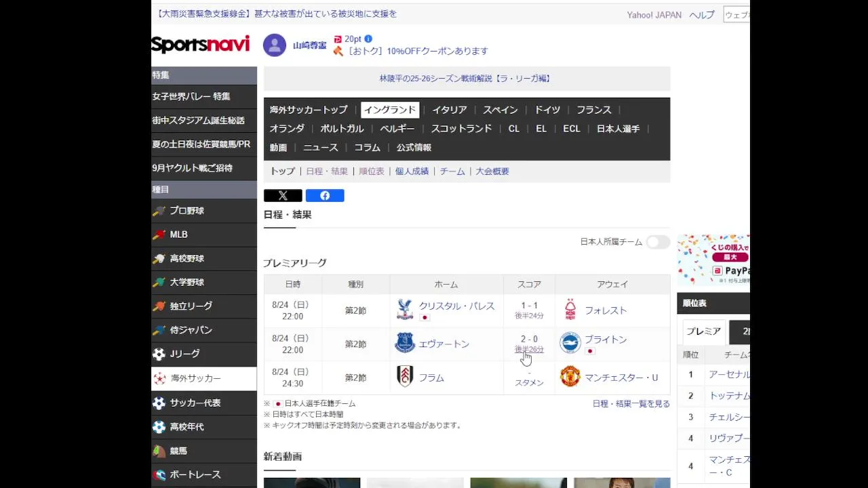Click the info icon next to 20pt
The image size is (868, 488).
(x=368, y=39)
